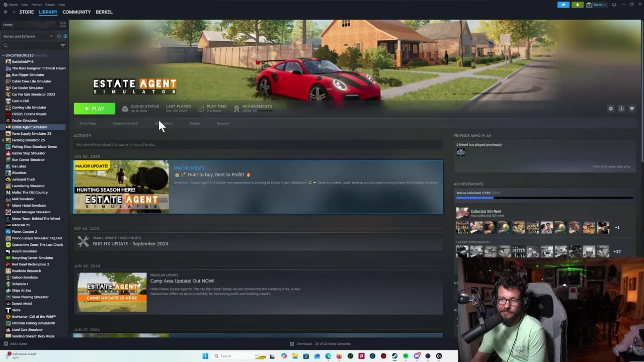Select Farm Supply Simulator 25 in list
This screenshot has height=362, width=644.
tap(31, 134)
